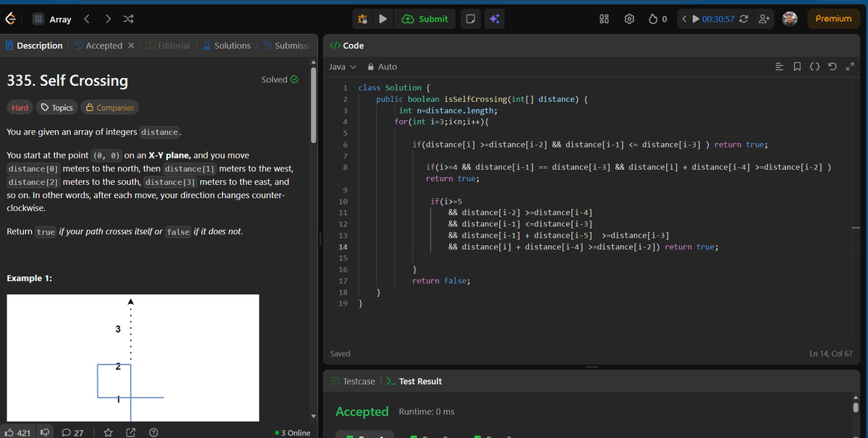This screenshot has width=868, height=438.
Task: Click the LeetCode logo icon
Action: (11, 19)
